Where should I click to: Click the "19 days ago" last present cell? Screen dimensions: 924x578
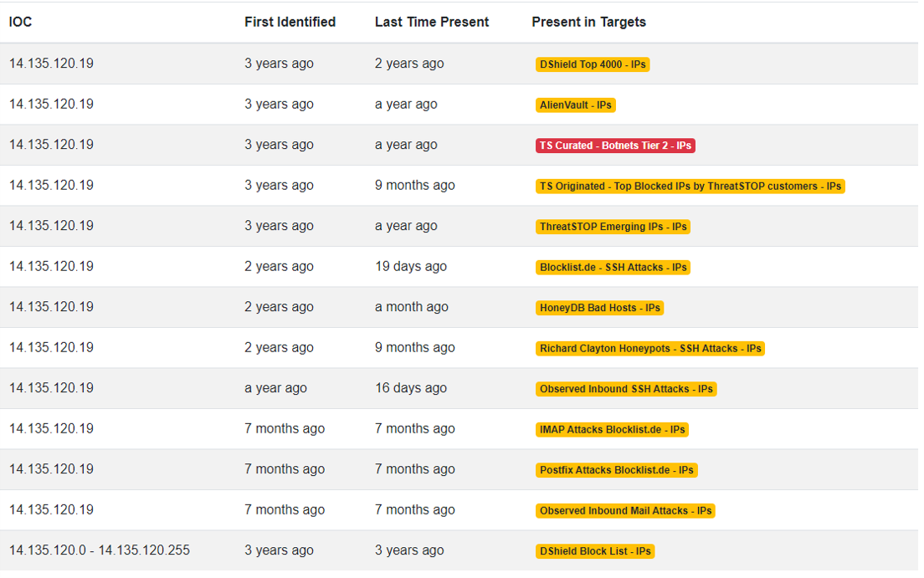click(x=410, y=267)
